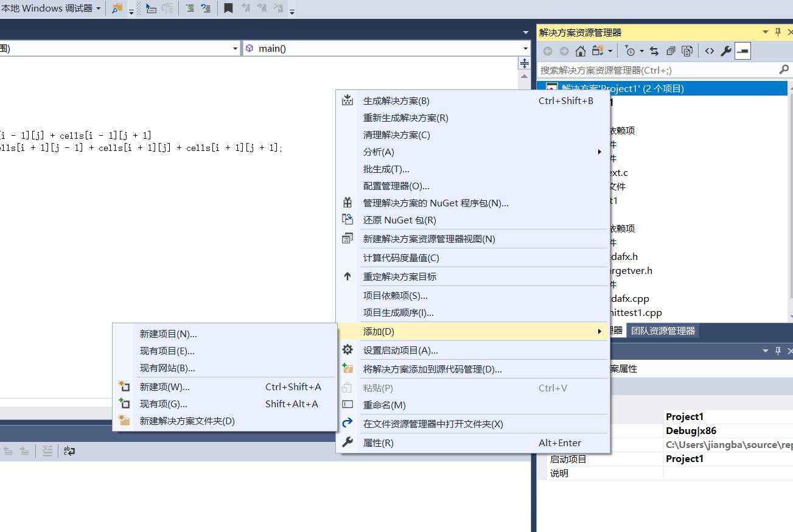This screenshot has width=793, height=532.
Task: Open the view switcher dropdown arrow
Action: 610,52
